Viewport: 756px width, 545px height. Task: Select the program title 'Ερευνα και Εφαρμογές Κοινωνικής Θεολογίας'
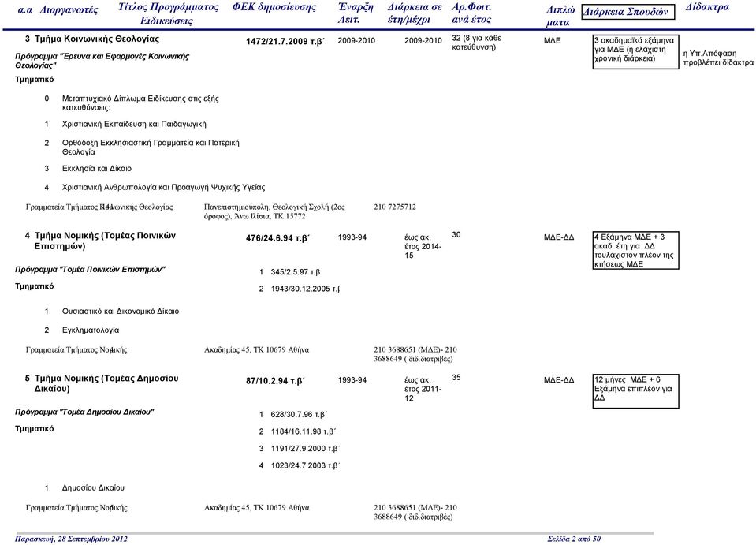coord(102,61)
